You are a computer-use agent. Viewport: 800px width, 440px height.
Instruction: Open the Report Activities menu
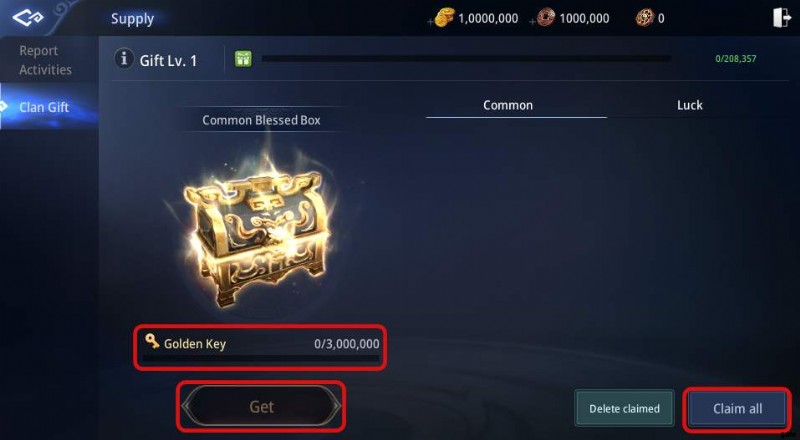(x=45, y=60)
